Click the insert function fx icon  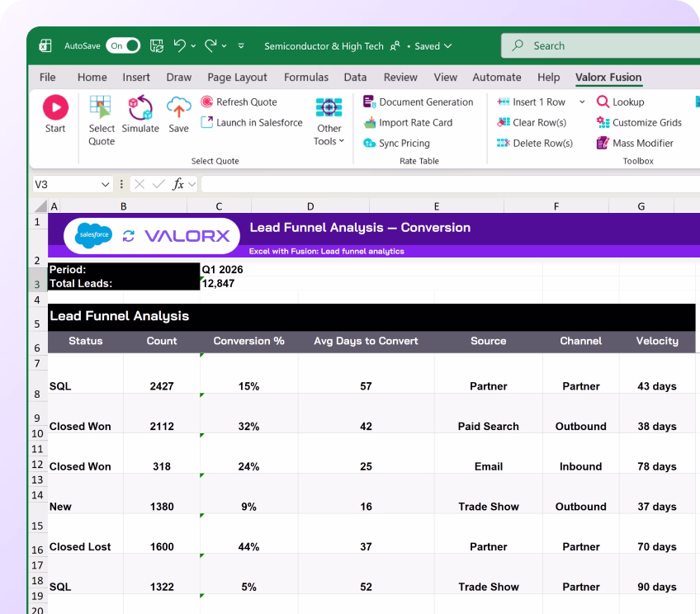pyautogui.click(x=178, y=184)
